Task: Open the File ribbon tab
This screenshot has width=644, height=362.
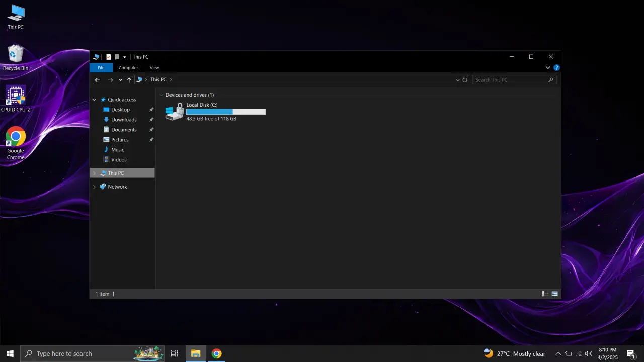Action: (x=101, y=68)
